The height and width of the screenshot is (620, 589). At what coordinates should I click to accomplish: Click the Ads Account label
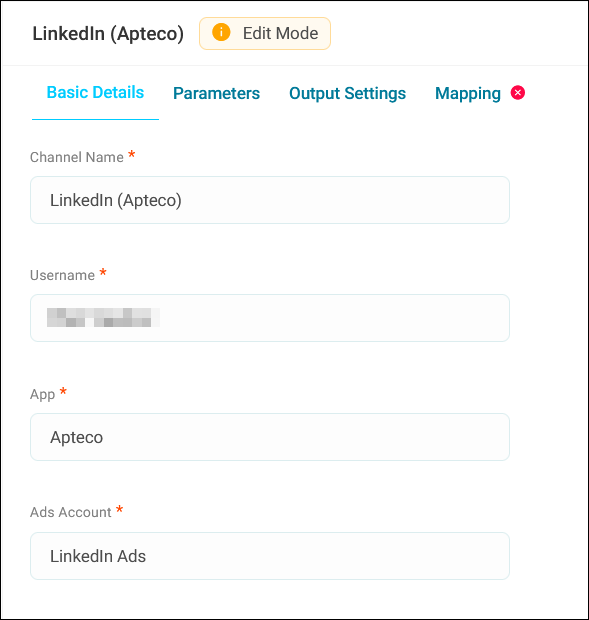point(71,512)
